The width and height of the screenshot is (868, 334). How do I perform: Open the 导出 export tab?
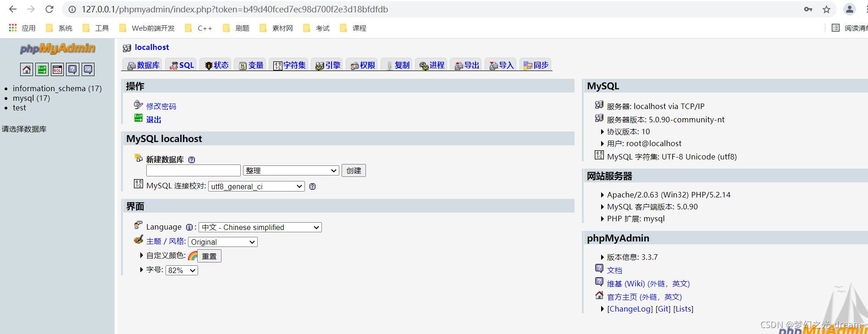click(466, 65)
